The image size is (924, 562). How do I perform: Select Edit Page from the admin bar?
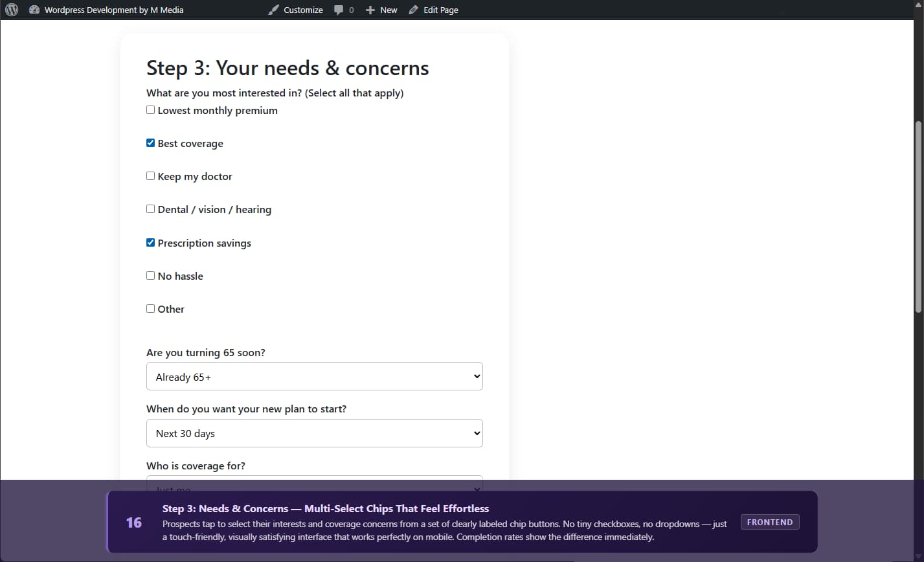pos(440,10)
